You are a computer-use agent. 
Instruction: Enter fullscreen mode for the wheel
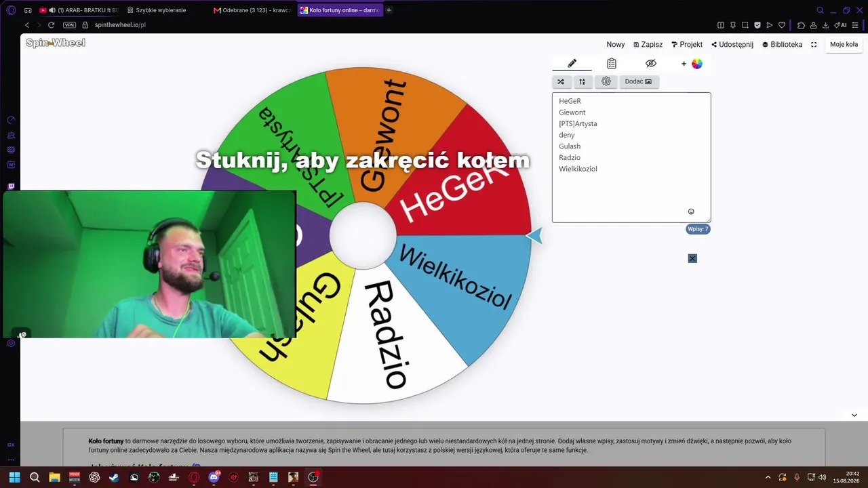point(814,45)
